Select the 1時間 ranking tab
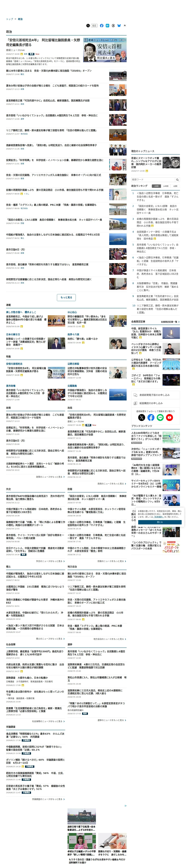Screen dimensions: 186x868 pyautogui.click(x=156, y=186)
